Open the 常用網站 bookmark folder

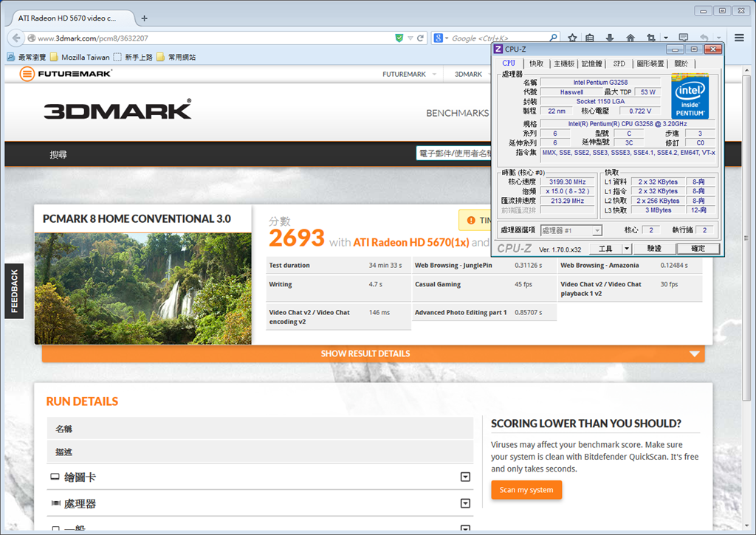coord(176,57)
